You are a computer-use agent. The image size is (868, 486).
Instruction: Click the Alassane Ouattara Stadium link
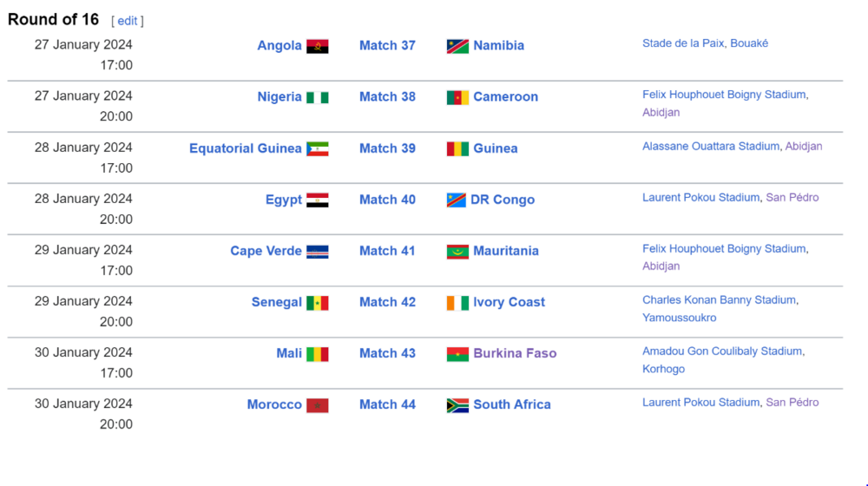[711, 146]
